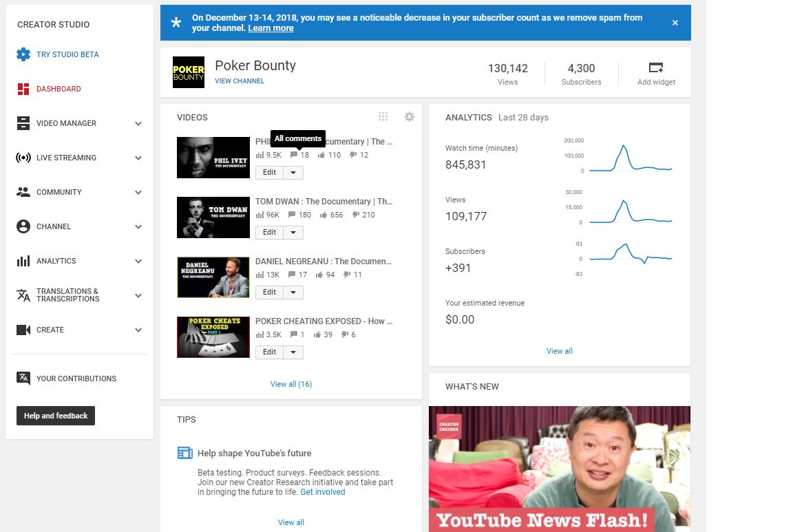Click the Translations & Transcriptions icon
793x532 pixels.
[23, 295]
